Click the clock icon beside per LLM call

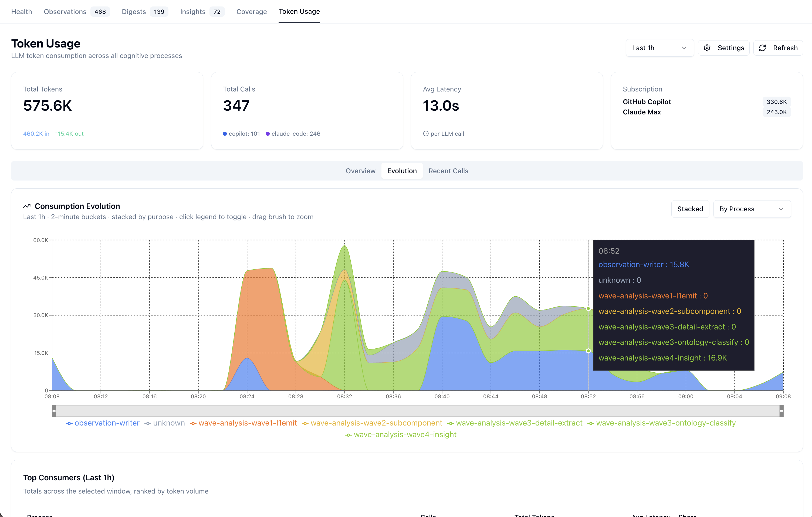(426, 134)
